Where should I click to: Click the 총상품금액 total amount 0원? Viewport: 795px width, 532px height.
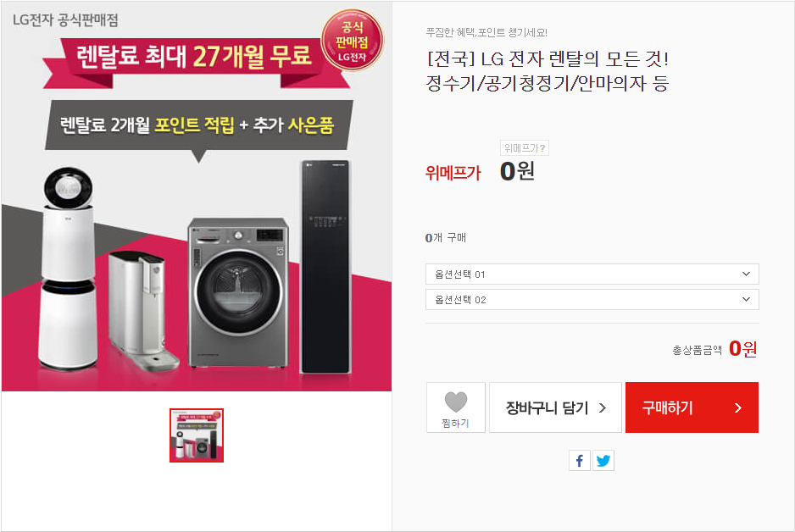(742, 348)
